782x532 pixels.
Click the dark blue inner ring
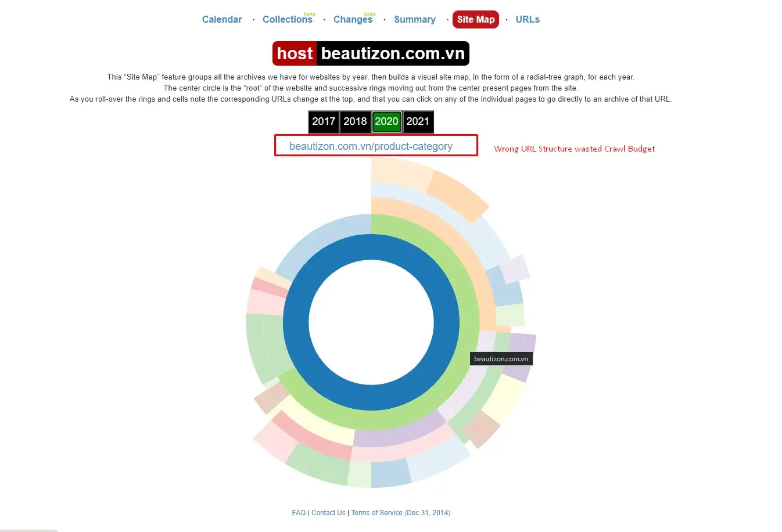[x=296, y=322]
